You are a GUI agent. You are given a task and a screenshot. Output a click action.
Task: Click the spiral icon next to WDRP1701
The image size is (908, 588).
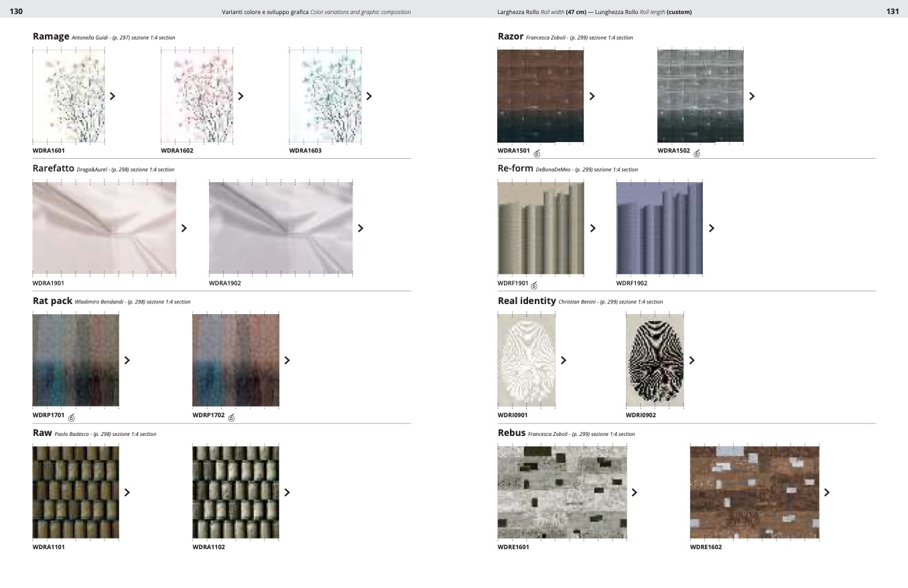coord(72,419)
